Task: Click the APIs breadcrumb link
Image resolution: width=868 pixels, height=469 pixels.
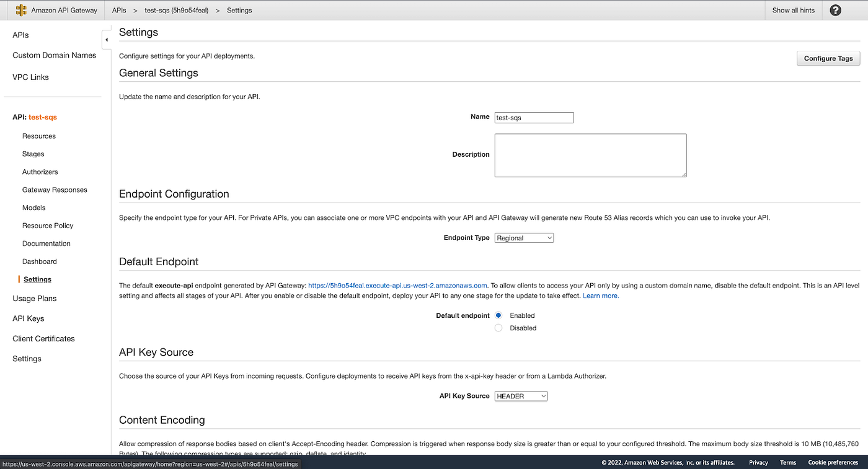Action: tap(119, 11)
